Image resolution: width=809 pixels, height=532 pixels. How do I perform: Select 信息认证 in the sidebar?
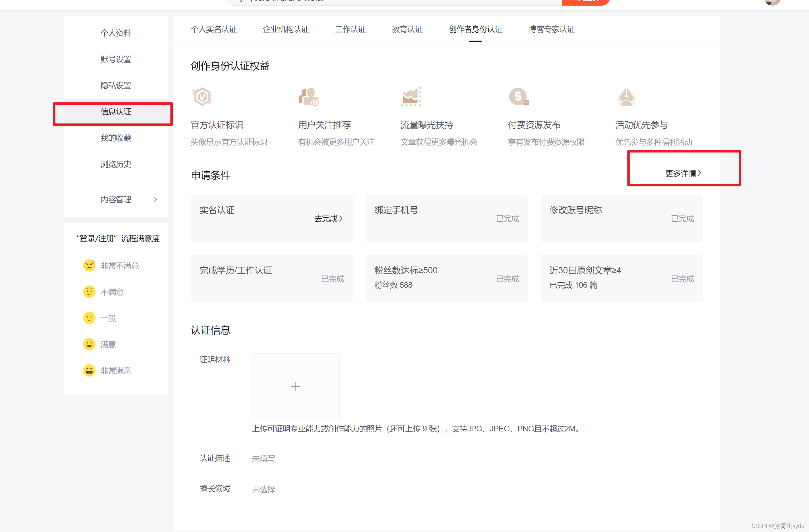pyautogui.click(x=116, y=112)
